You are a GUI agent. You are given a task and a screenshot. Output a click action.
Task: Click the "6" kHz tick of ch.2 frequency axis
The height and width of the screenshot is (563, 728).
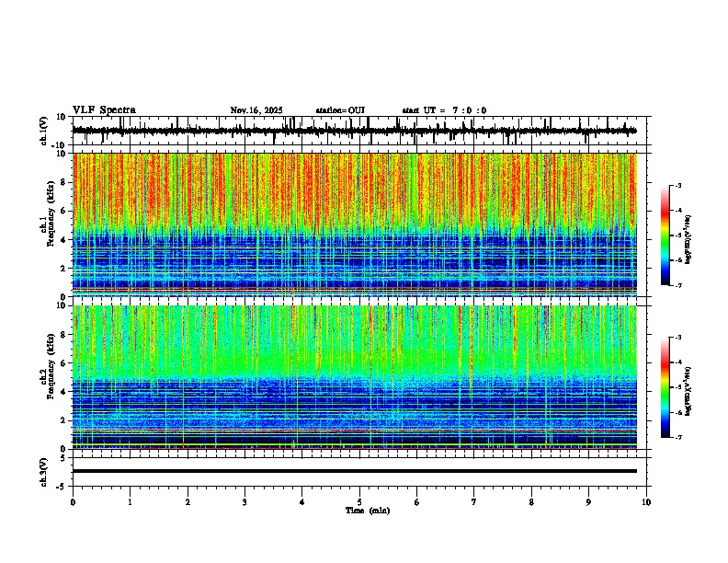point(63,363)
